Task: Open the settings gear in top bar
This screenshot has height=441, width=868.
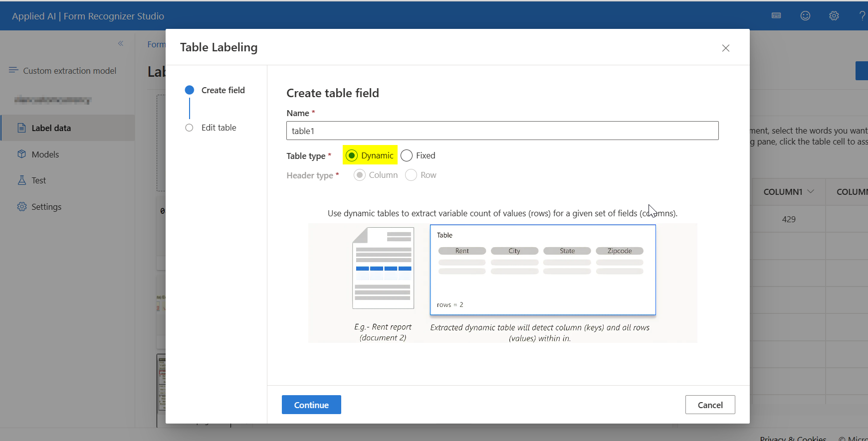Action: point(834,15)
